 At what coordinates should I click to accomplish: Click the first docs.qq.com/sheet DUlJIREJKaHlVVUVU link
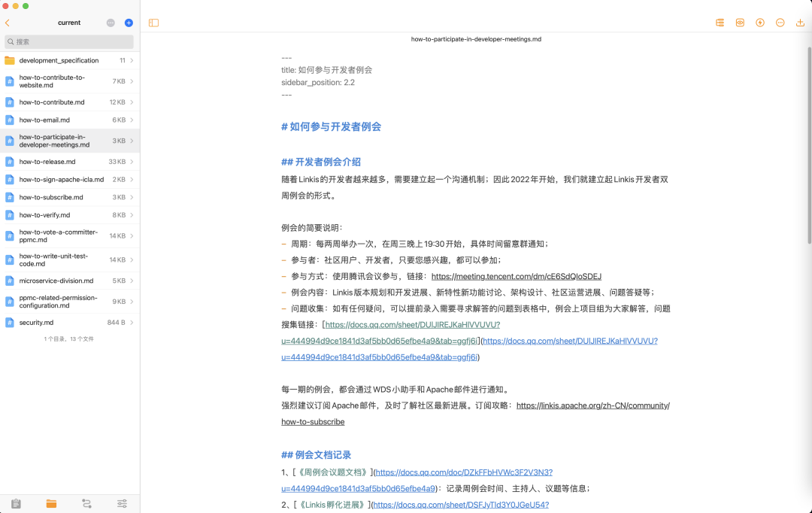[x=412, y=325]
